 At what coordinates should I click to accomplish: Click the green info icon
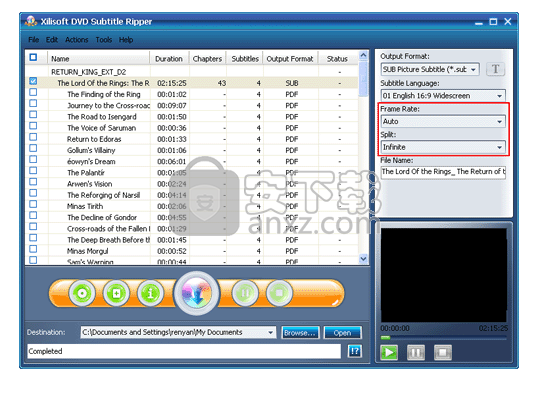(x=151, y=293)
